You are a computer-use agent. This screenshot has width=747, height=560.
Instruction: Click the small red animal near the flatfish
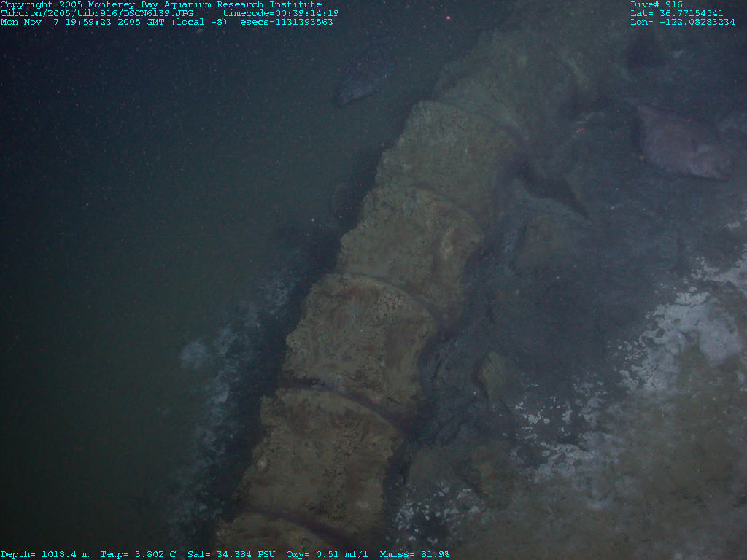[581, 131]
